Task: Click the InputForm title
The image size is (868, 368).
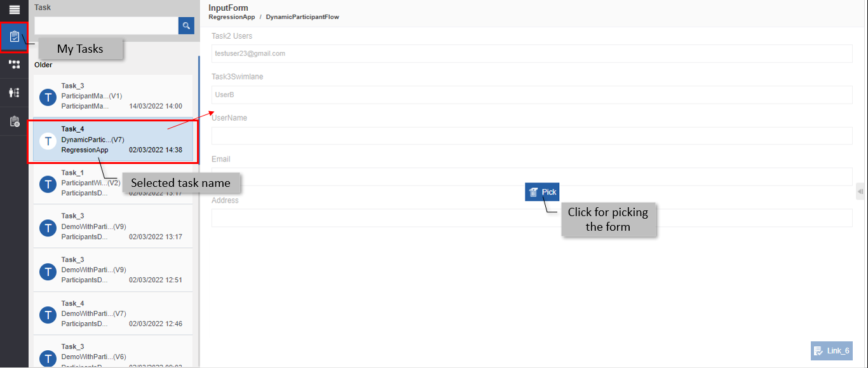Action: pos(228,8)
